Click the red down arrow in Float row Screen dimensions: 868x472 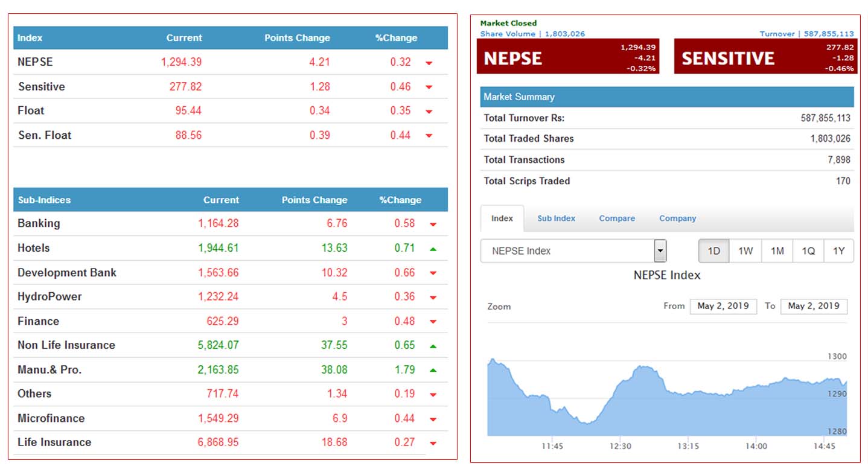(x=429, y=112)
